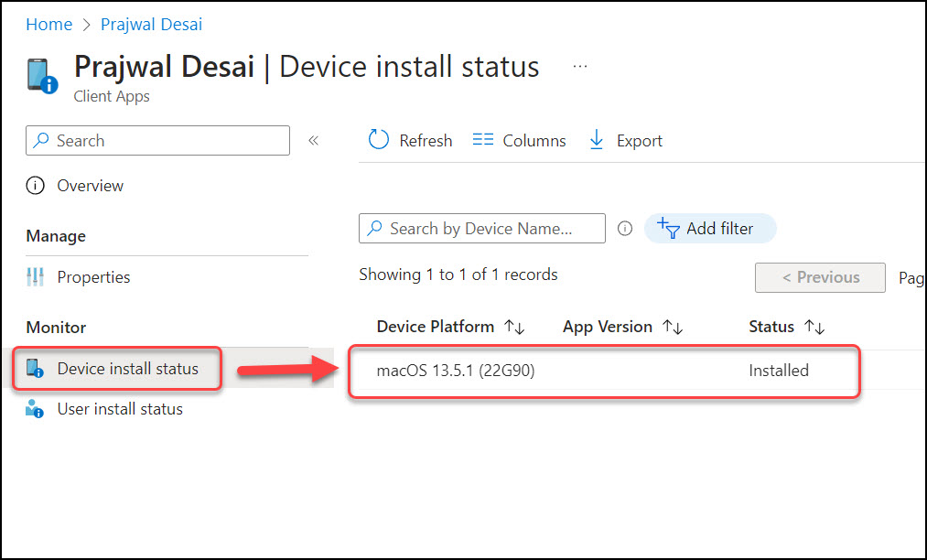The width and height of the screenshot is (927, 560).
Task: Open the ellipsis more options menu
Action: pos(580,66)
